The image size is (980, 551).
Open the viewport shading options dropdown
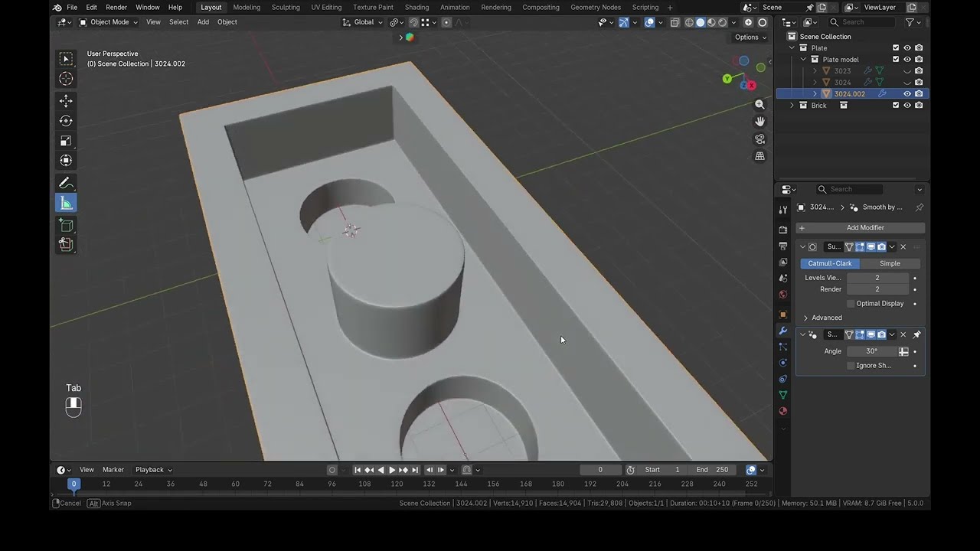coord(732,22)
